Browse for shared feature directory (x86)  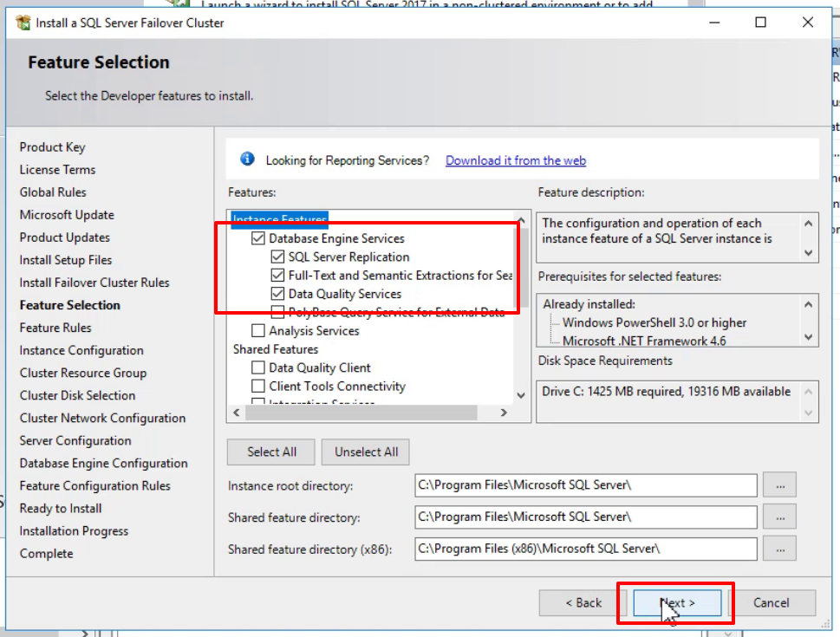tap(780, 549)
